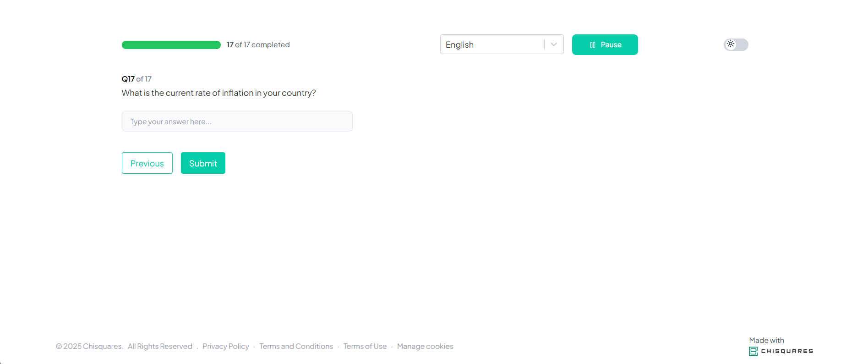Open the Privacy Policy link
This screenshot has width=868, height=364.
[226, 347]
